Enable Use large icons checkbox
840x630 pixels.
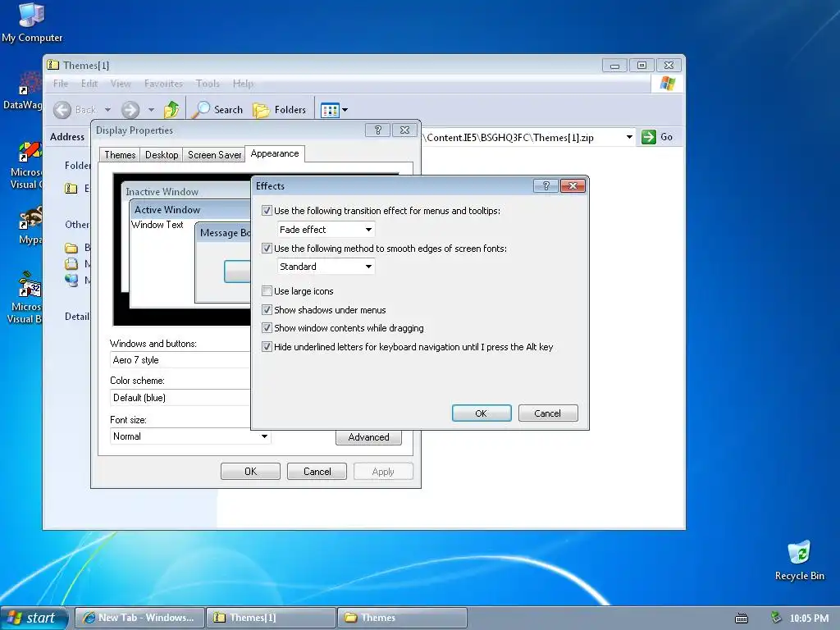coord(267,291)
